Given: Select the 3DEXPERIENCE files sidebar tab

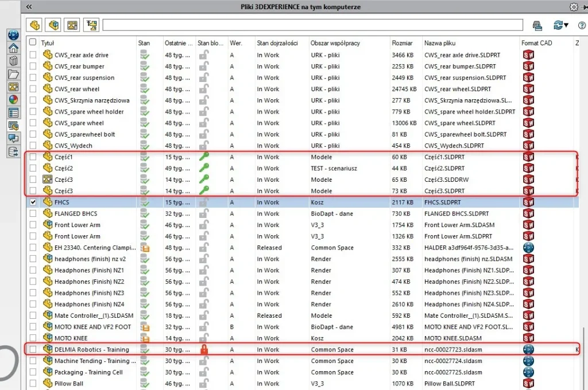Looking at the screenshot, I should point(14,126).
